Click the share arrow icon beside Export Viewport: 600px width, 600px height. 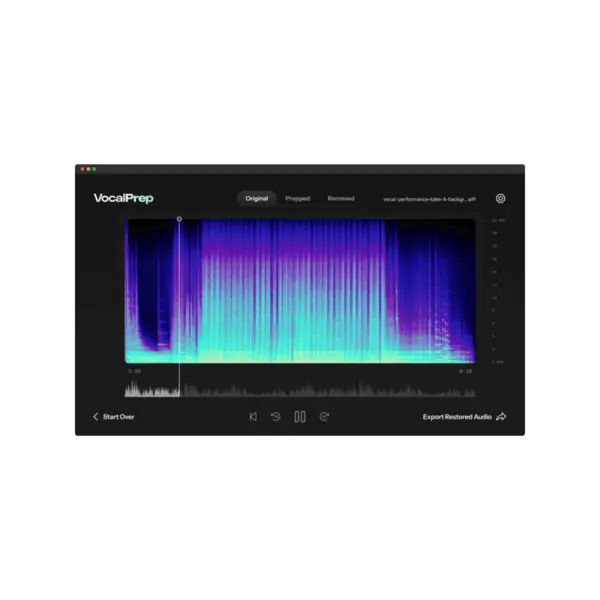click(501, 417)
